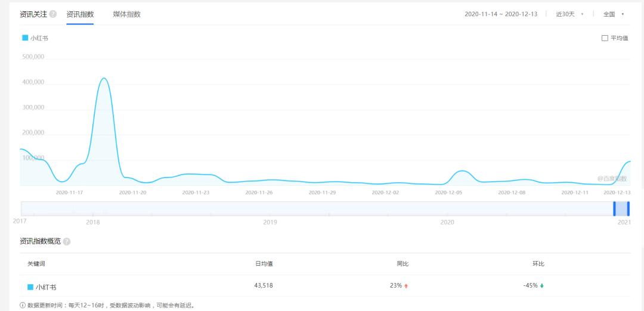Click the 2020-12-11 axis date label
644x311 pixels.
point(575,192)
